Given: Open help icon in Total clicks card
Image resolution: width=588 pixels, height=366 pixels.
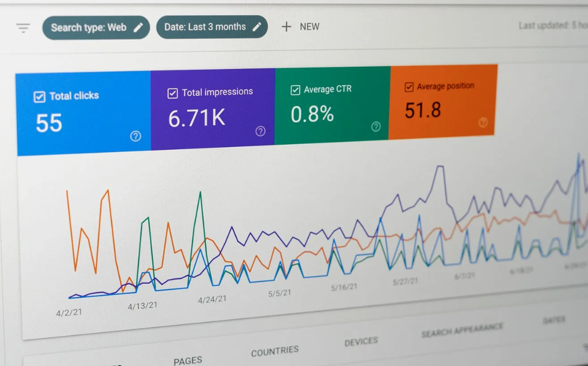Looking at the screenshot, I should 136,136.
